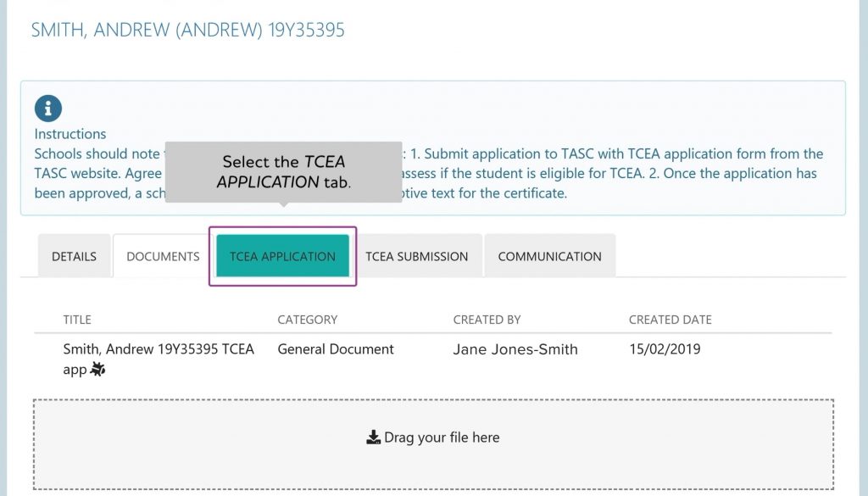Open the Smith, Andrew 19Y35395 TCEA app document
This screenshot has height=496, width=868.
click(x=159, y=348)
